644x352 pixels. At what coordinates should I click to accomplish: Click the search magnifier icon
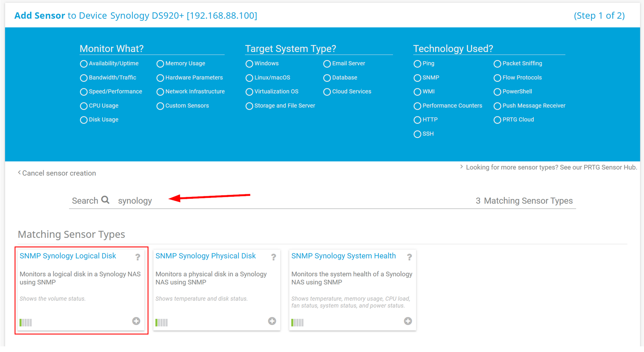click(x=105, y=200)
